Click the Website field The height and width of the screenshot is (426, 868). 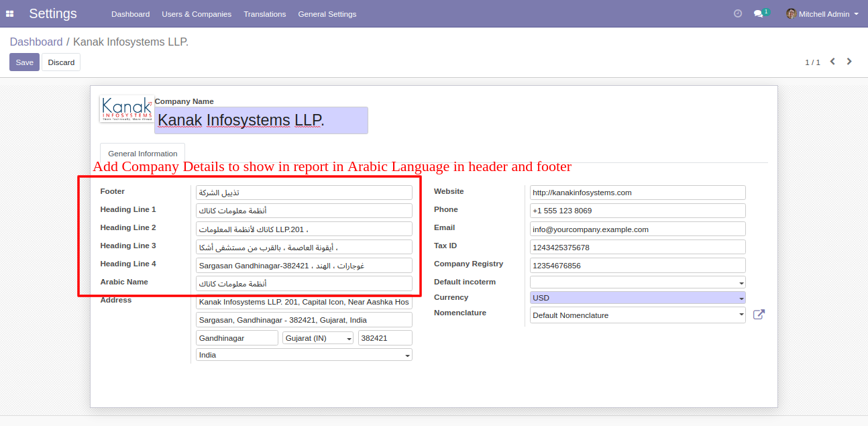(x=638, y=193)
